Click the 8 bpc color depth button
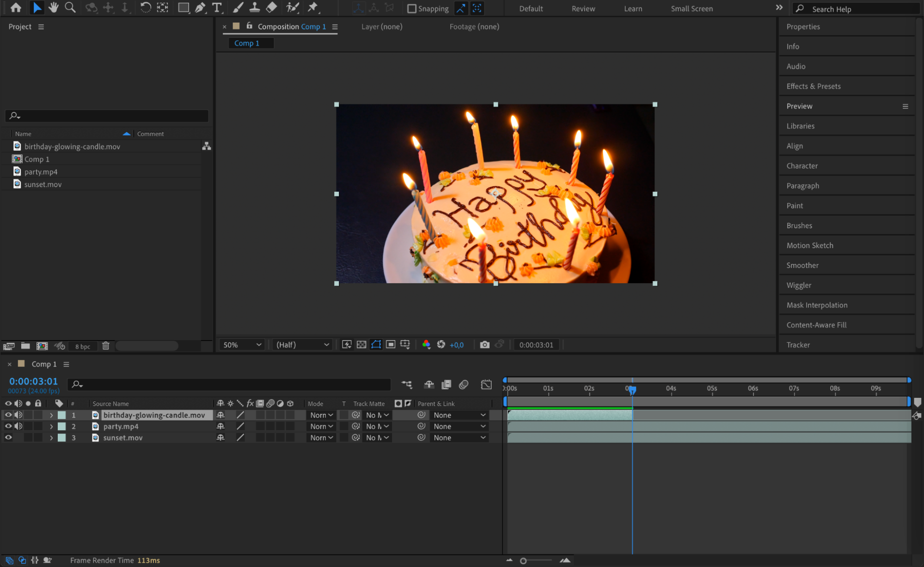 (x=83, y=346)
